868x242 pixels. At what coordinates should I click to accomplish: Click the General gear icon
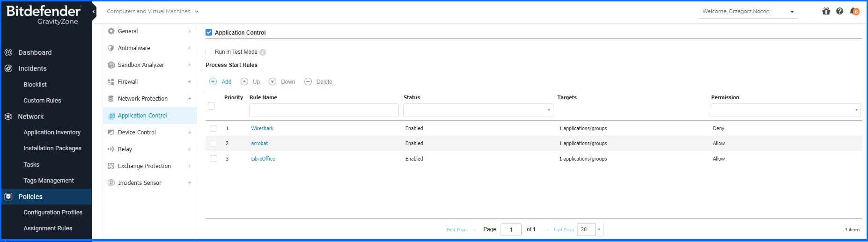pyautogui.click(x=111, y=31)
